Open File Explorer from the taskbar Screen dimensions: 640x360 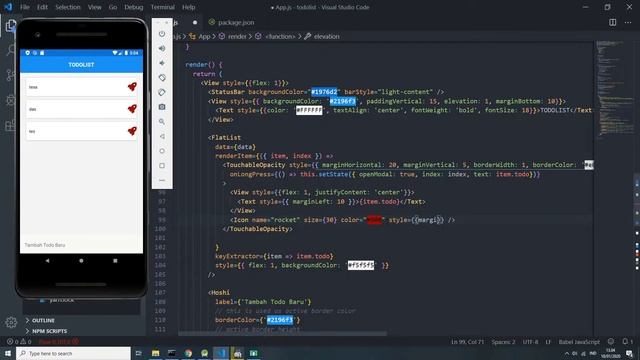tap(156, 353)
